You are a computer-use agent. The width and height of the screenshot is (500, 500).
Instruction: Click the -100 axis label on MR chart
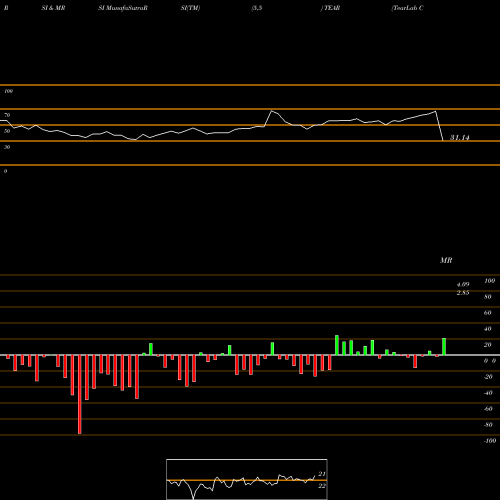[x=489, y=441]
